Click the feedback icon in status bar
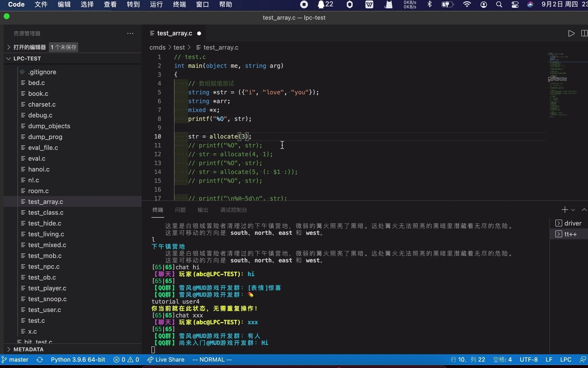Image resolution: width=588 pixels, height=368 pixels. (583, 360)
